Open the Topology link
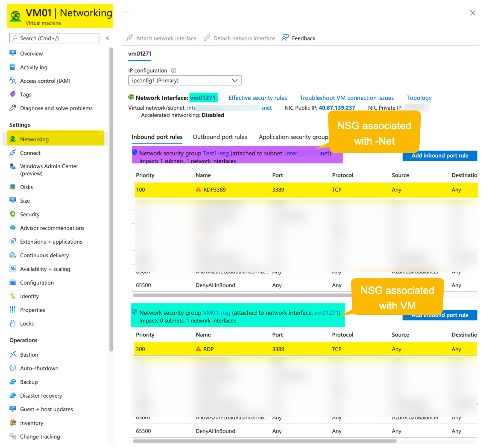 point(419,98)
